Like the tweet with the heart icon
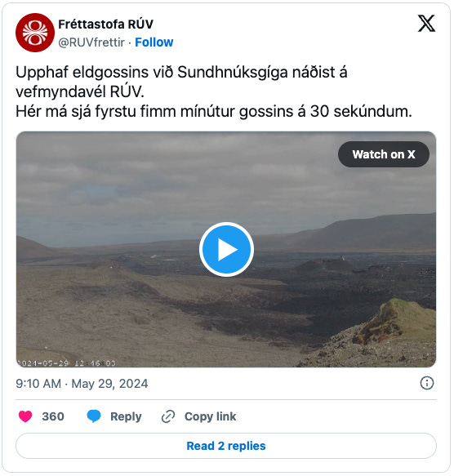 25,416
